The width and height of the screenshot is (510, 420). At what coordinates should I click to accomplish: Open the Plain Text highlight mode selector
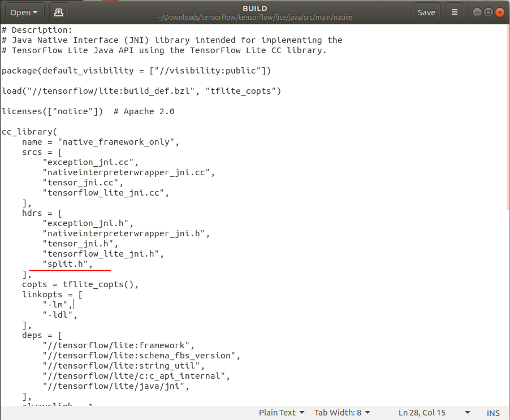click(x=280, y=413)
